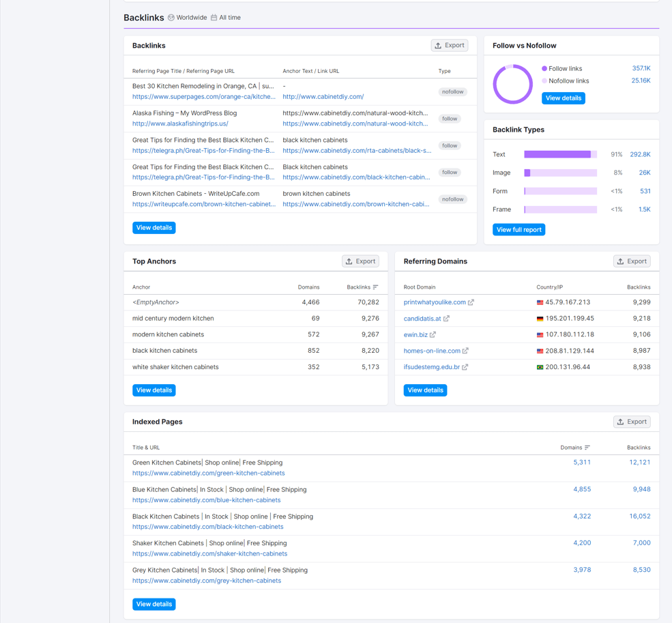Export the Indexed Pages table

[x=632, y=422]
